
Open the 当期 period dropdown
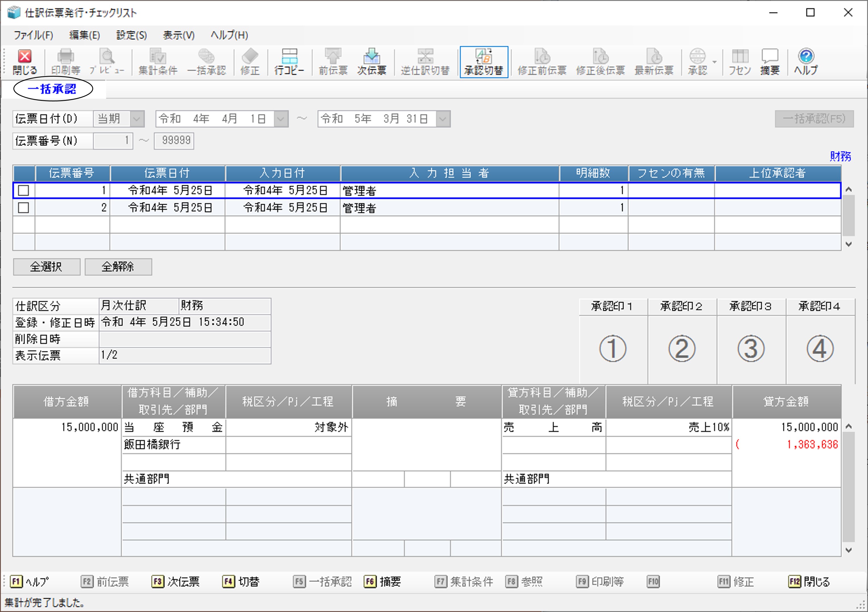point(137,119)
